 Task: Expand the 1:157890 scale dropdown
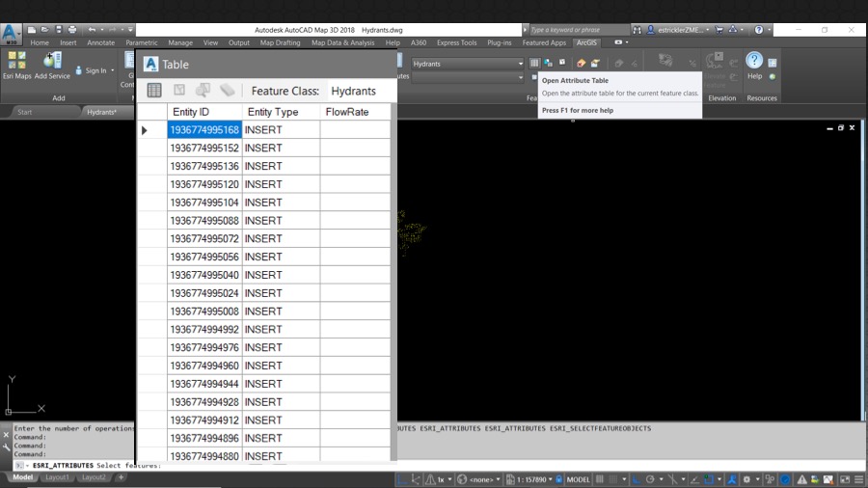(551, 479)
